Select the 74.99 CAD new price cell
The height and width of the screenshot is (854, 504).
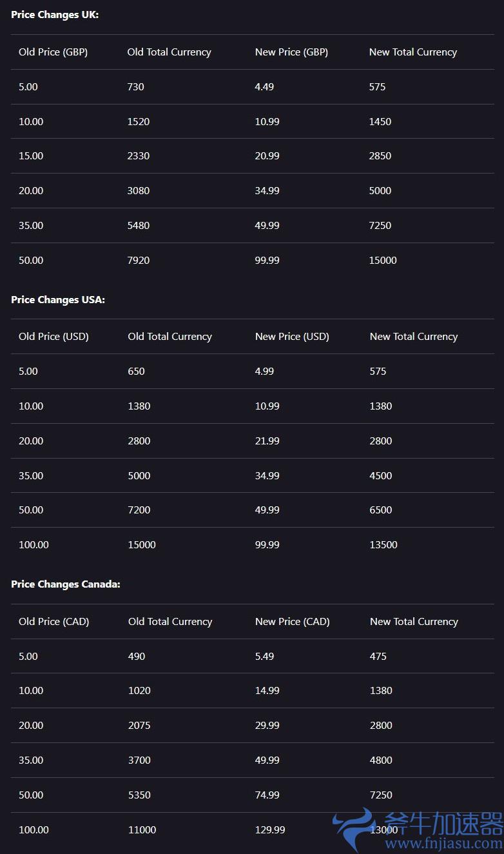267,795
